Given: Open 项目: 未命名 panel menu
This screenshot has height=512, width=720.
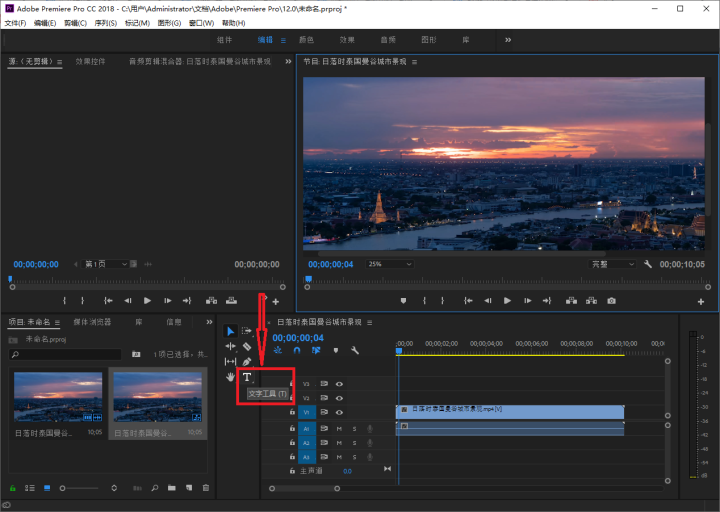Looking at the screenshot, I should point(57,322).
